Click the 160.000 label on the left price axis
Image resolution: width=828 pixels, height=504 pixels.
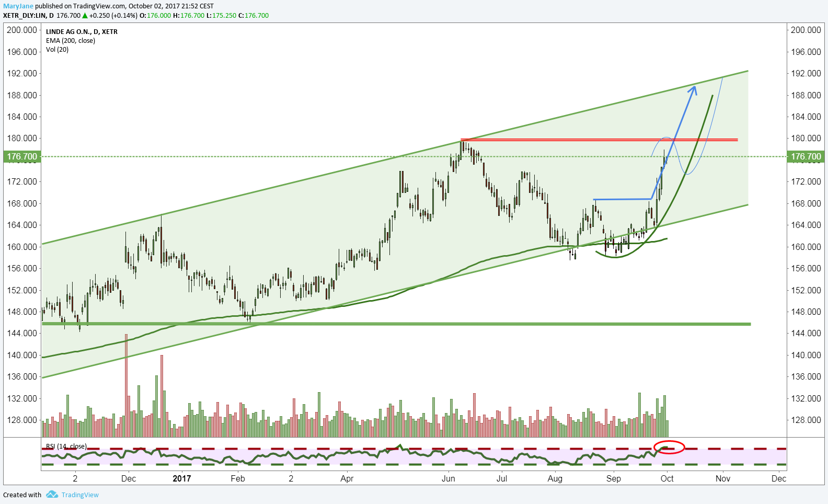coord(22,247)
